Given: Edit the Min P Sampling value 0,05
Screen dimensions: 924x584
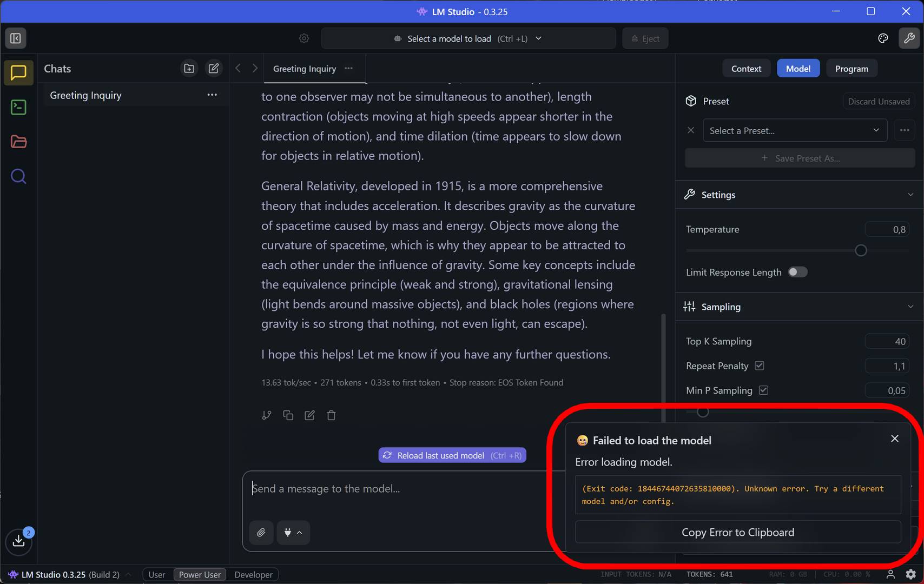Looking at the screenshot, I should [887, 390].
